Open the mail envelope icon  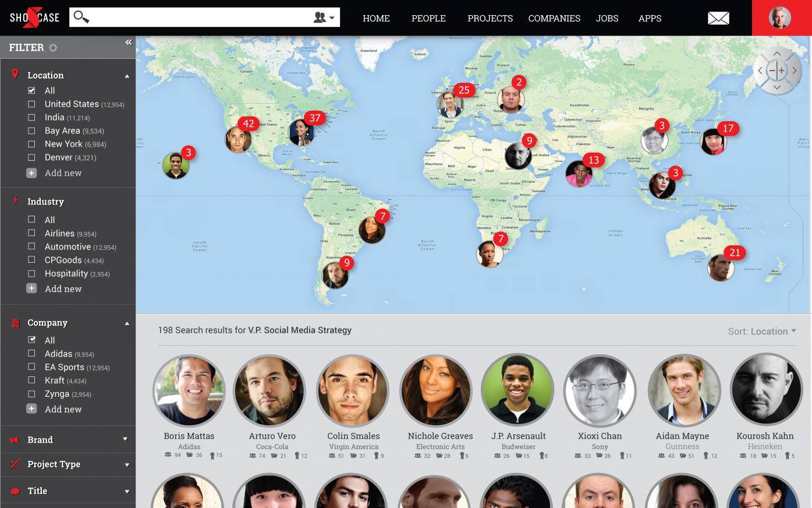click(718, 18)
